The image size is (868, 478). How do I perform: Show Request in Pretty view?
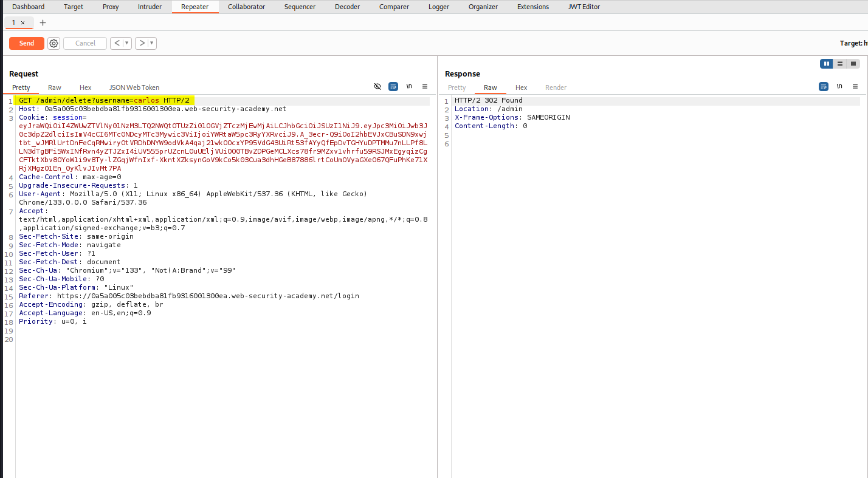click(21, 87)
